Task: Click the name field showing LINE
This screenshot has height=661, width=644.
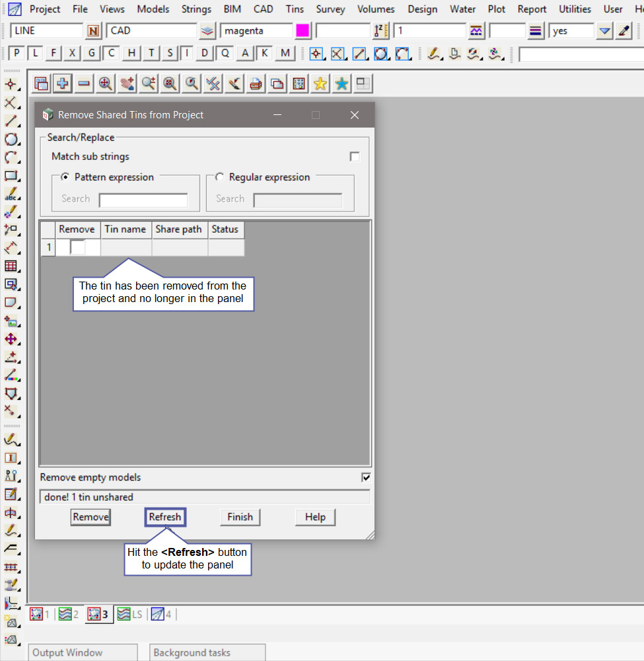Action: 46,31
